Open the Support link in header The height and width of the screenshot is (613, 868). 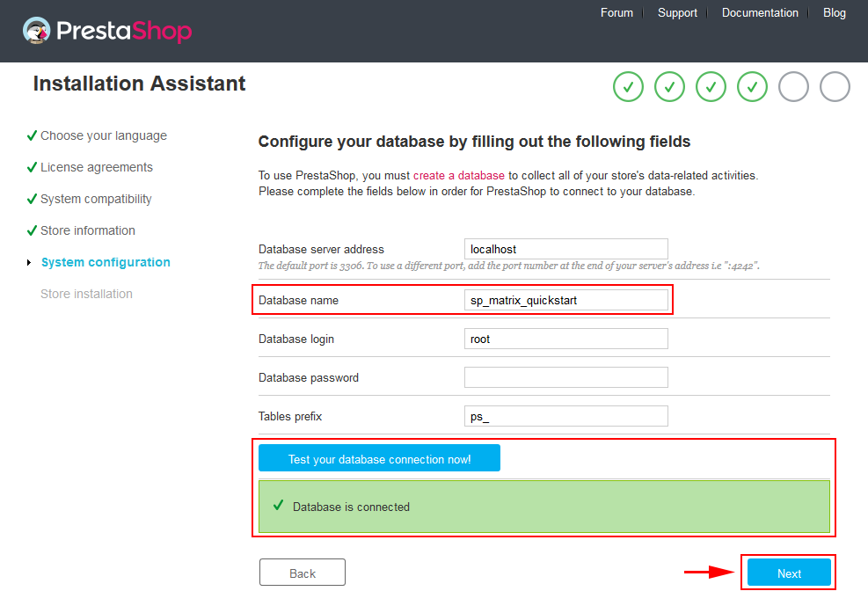coord(677,13)
